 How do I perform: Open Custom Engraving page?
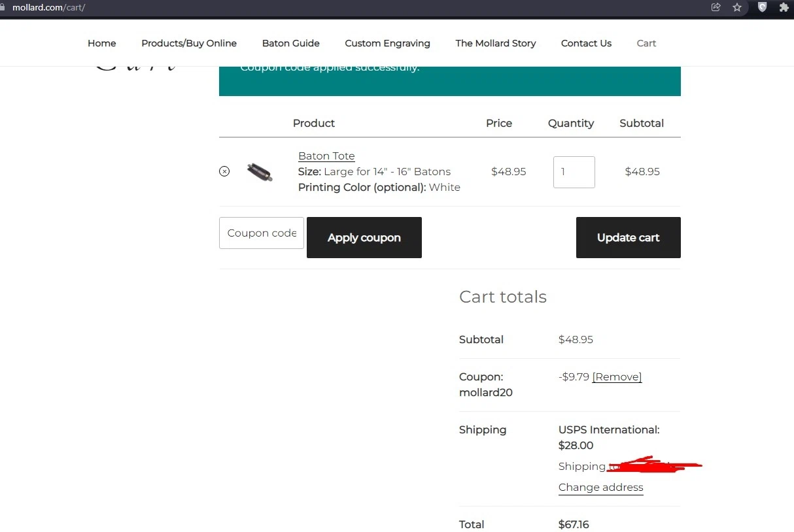pos(388,43)
